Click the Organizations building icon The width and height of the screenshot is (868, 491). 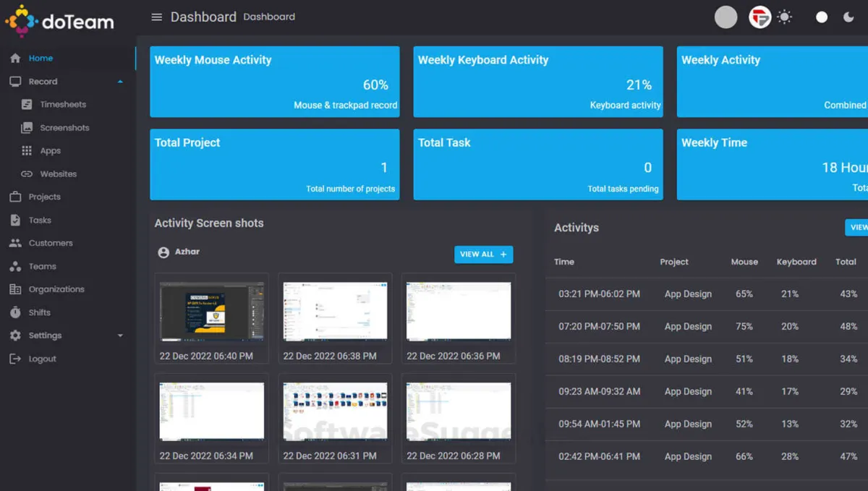[15, 289]
